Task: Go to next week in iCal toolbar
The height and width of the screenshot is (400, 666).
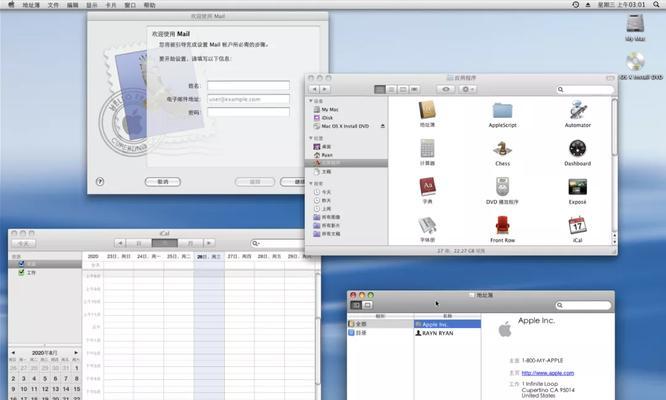Action: [x=209, y=243]
